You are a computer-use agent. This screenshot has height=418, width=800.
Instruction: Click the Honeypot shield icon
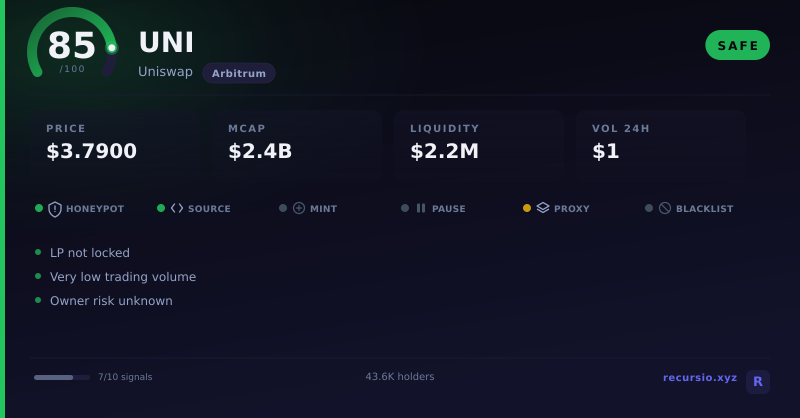(55, 209)
